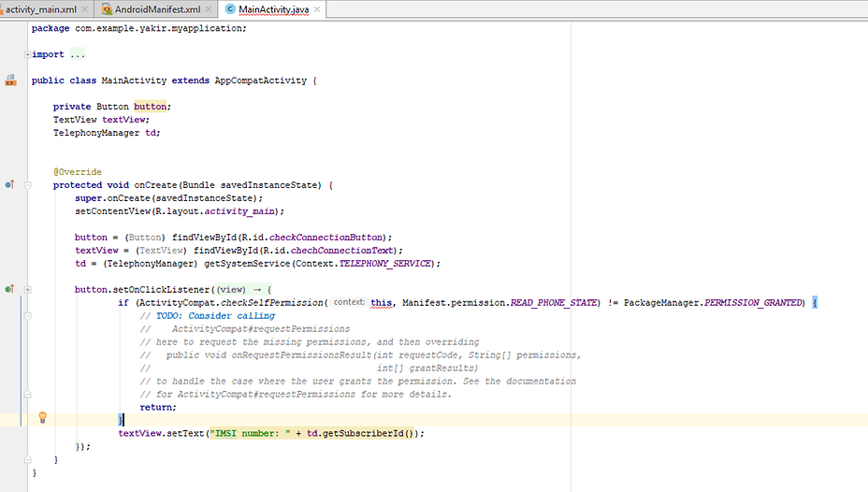Click the 'return;' statement
The height and width of the screenshot is (492, 868).
(158, 407)
